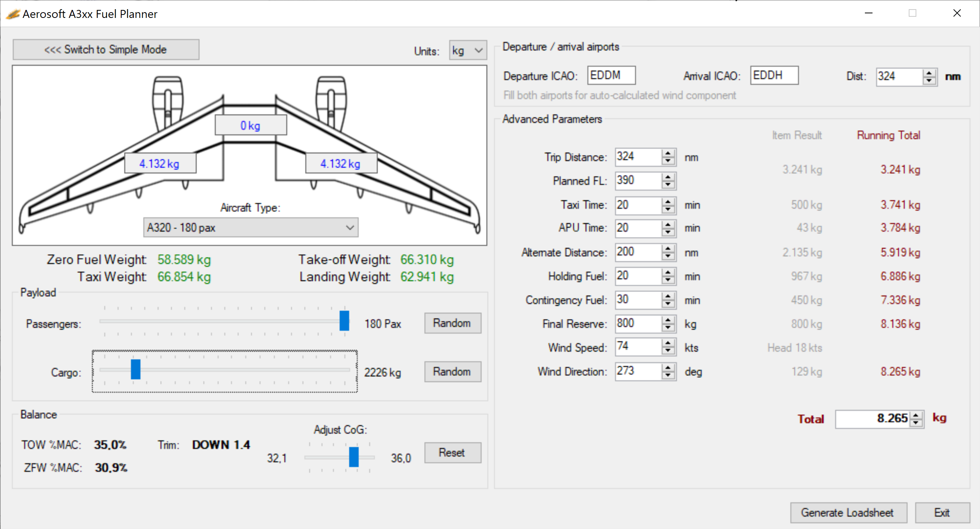
Task: Switch to Simple Mode
Action: coord(106,49)
